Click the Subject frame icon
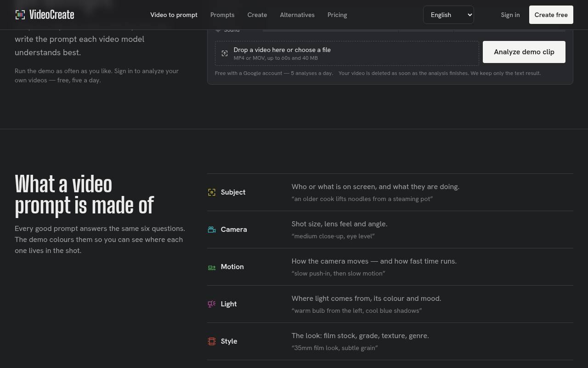Viewport: 588px width, 368px height. (x=212, y=192)
